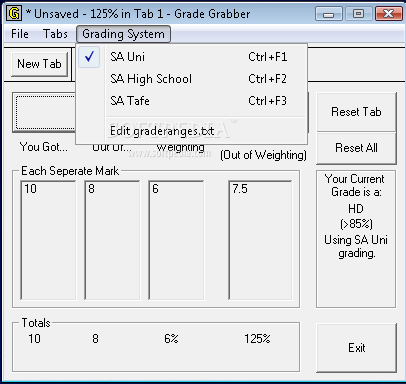Open Edit graderanges.txt entry

point(191,131)
